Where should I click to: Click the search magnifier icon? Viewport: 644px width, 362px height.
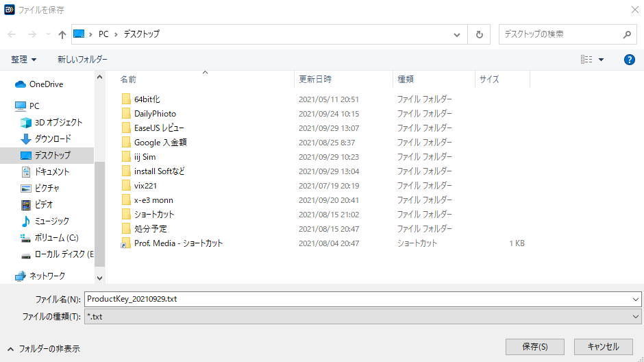(x=627, y=34)
